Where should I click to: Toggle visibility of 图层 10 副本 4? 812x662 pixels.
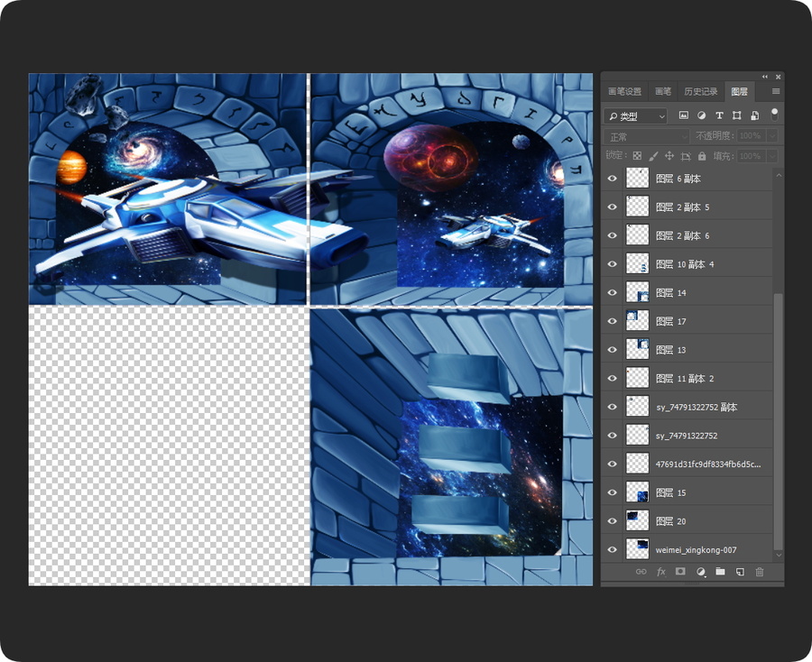click(x=612, y=264)
